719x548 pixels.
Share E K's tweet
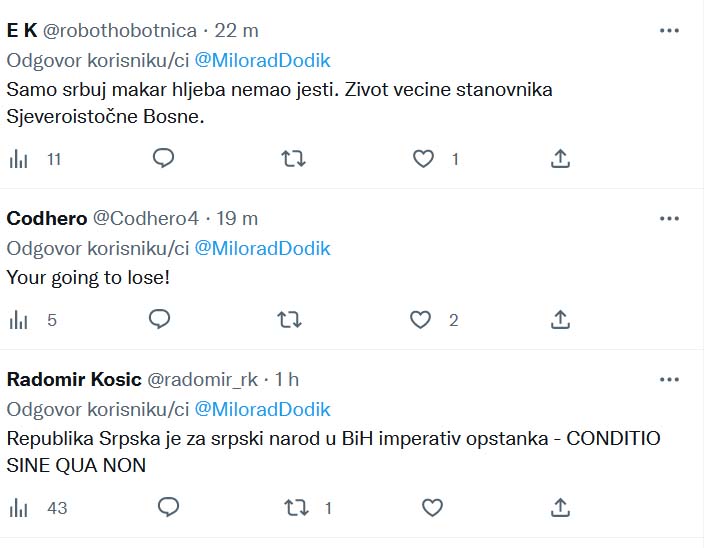[561, 158]
